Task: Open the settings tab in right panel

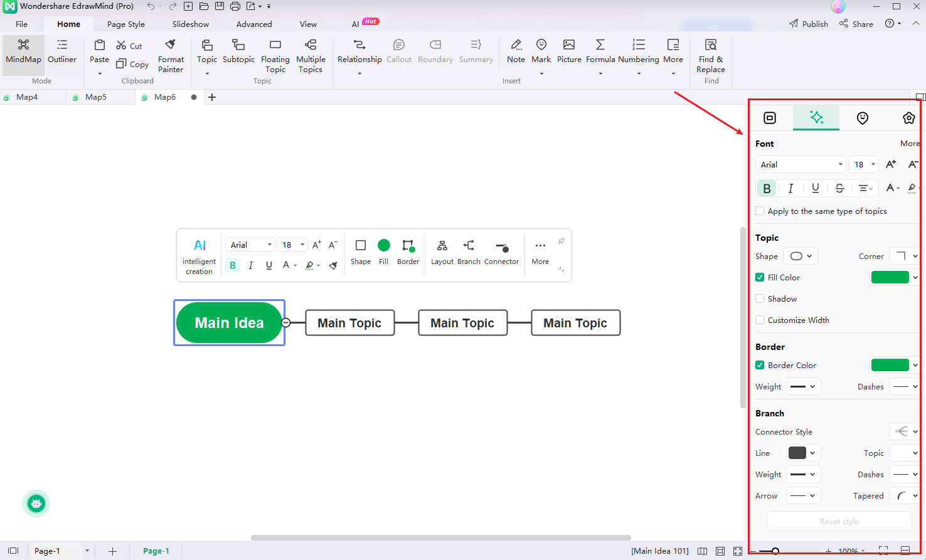Action: coord(908,118)
